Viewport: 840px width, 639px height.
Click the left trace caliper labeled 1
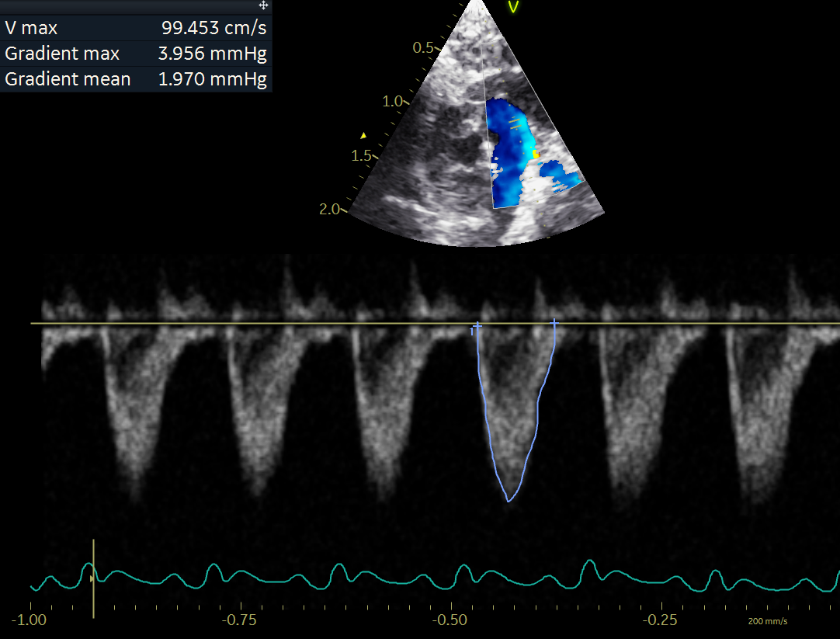click(476, 326)
